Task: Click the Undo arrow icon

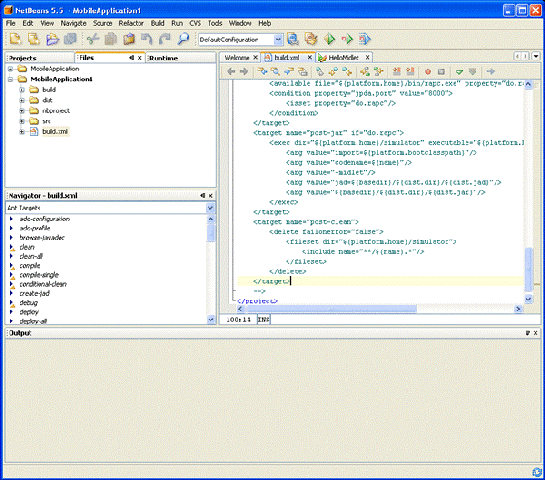Action: click(147, 39)
